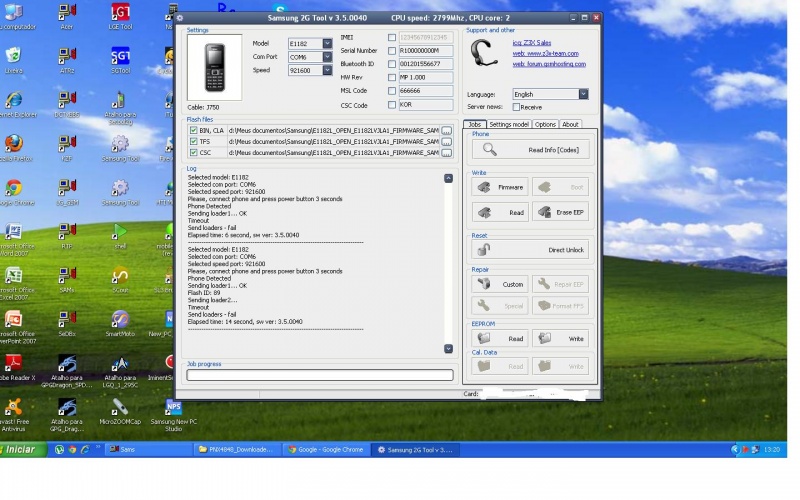
Task: Tick the Serial Number checkbox
Action: (392, 51)
